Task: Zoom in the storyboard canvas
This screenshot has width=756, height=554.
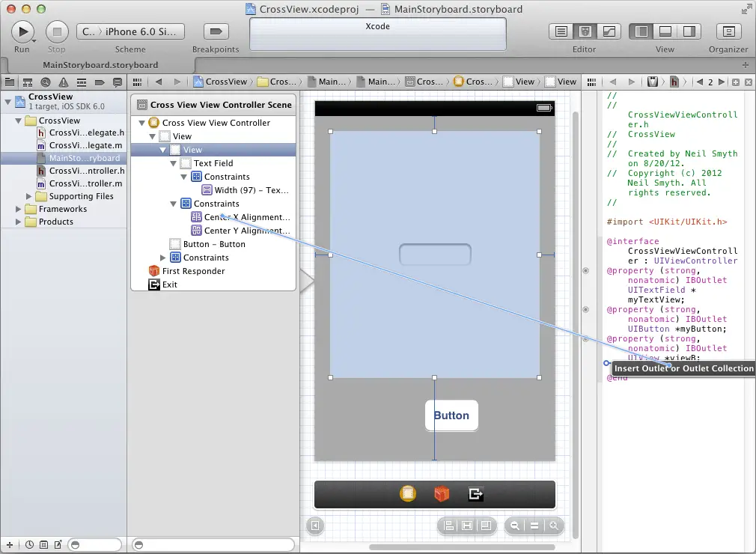Action: coord(554,526)
